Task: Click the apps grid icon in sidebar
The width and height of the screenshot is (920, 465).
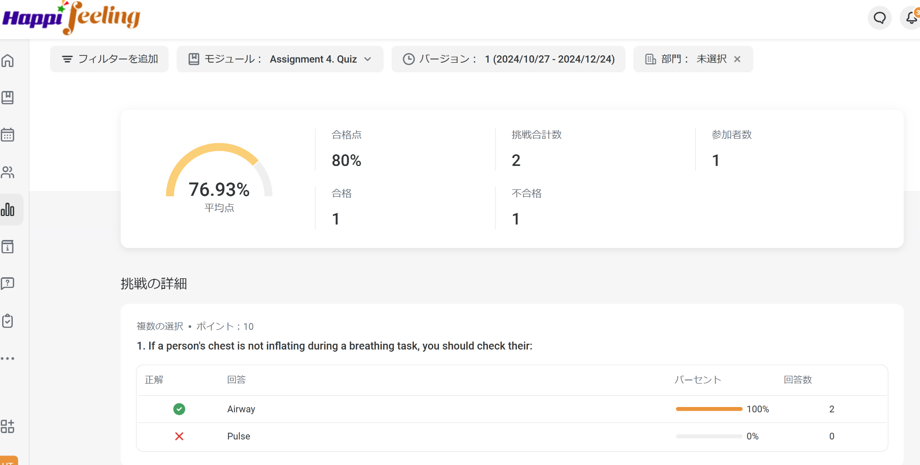Action: pos(8,427)
